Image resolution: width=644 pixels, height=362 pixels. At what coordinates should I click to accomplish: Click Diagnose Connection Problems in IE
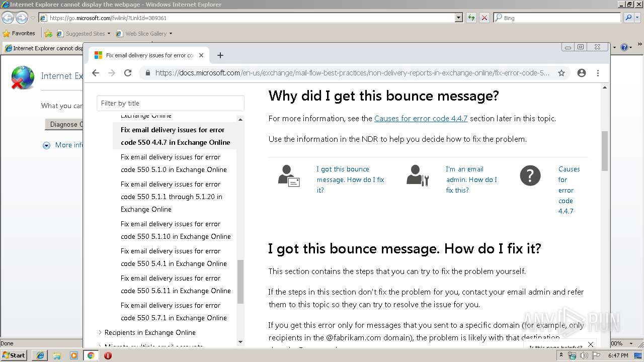click(x=64, y=124)
